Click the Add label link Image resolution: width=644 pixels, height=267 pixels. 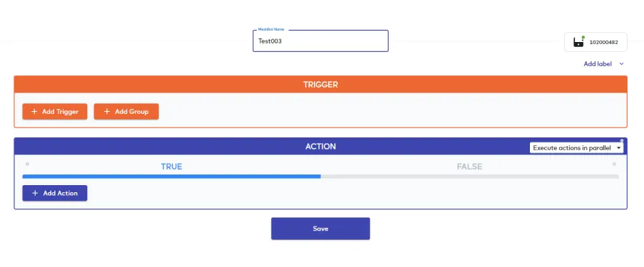pos(598,64)
